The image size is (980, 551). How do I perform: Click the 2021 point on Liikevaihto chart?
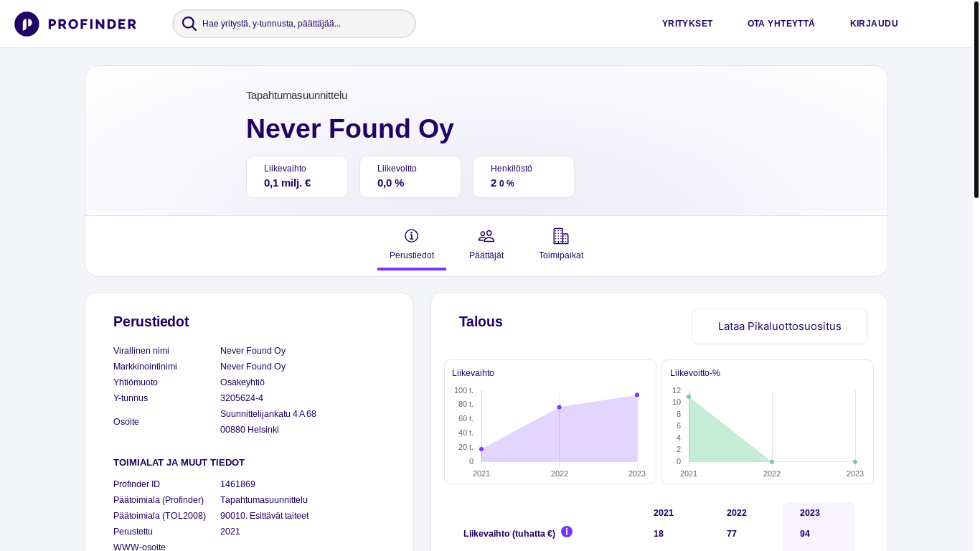coord(481,449)
